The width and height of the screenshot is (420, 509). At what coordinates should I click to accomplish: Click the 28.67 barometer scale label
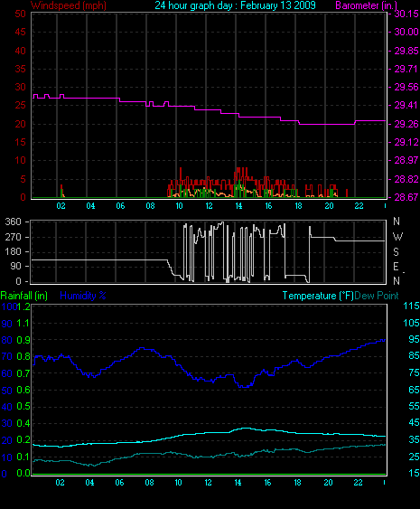coord(406,197)
